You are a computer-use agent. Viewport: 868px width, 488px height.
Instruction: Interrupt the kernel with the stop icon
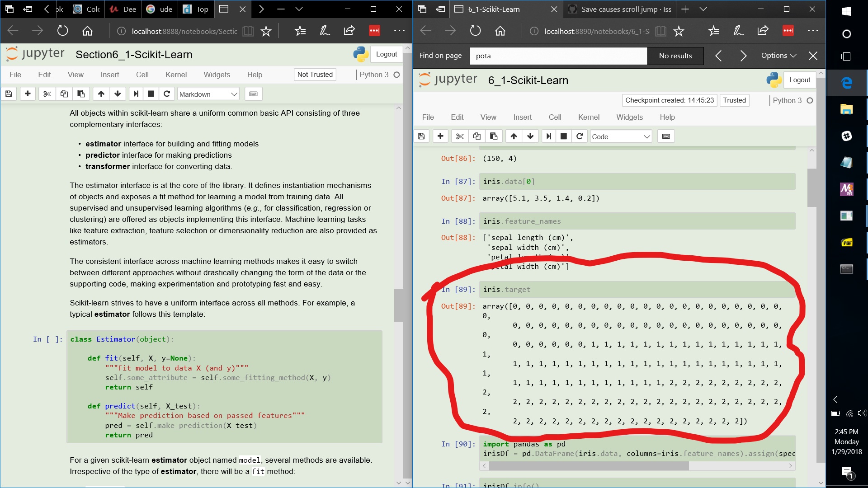pyautogui.click(x=563, y=136)
